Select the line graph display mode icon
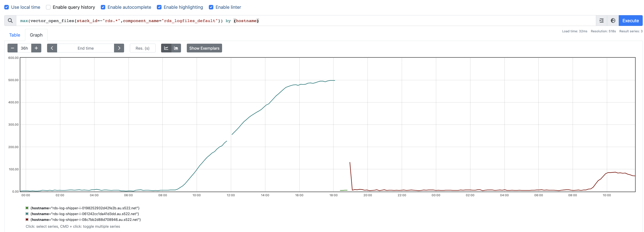This screenshot has height=232, width=644. pyautogui.click(x=166, y=48)
